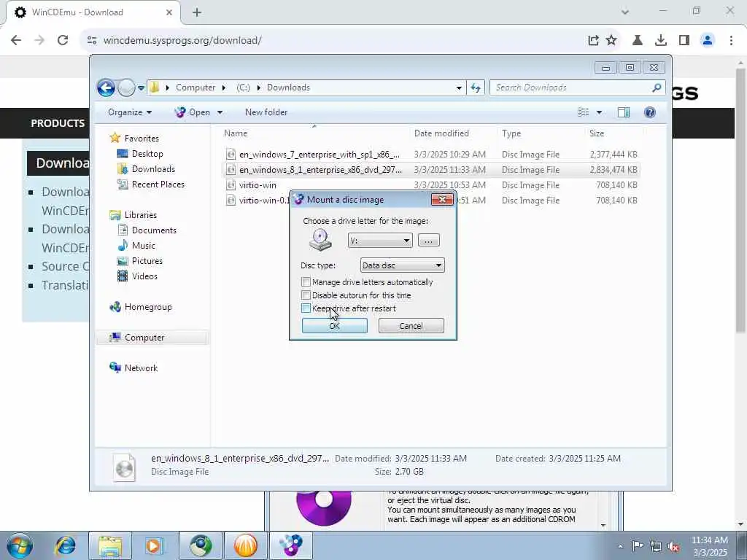
Task: Open Windows Media Player from taskbar
Action: coord(154,545)
